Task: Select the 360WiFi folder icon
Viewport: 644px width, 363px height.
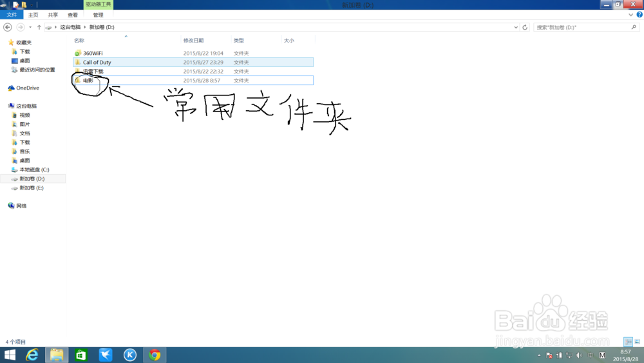Action: coord(78,53)
